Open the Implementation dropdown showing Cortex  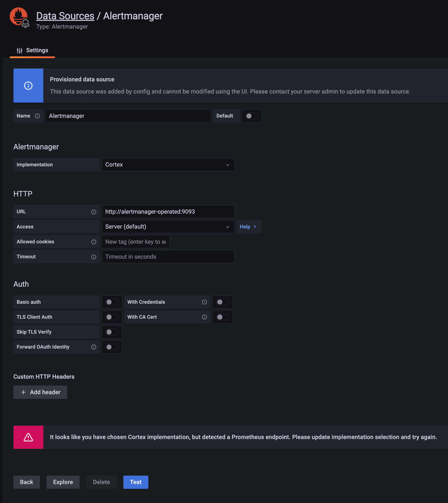pos(168,165)
